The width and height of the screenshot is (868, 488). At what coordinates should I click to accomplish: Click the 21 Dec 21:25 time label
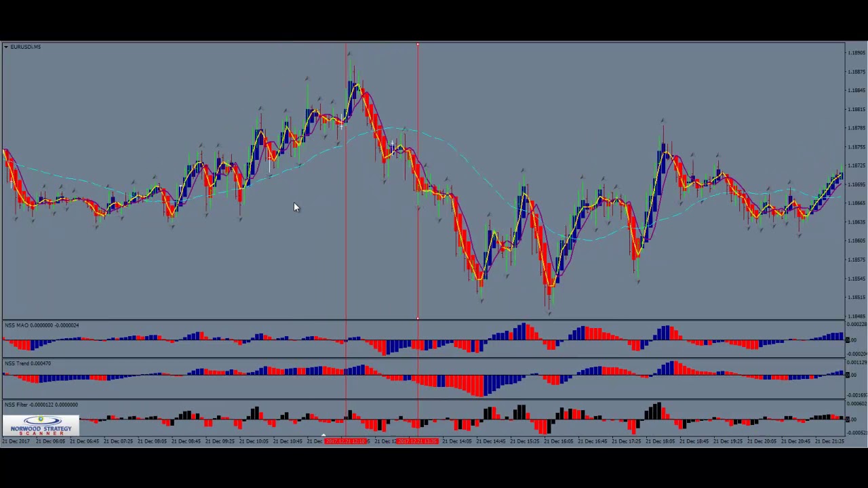[x=830, y=441]
